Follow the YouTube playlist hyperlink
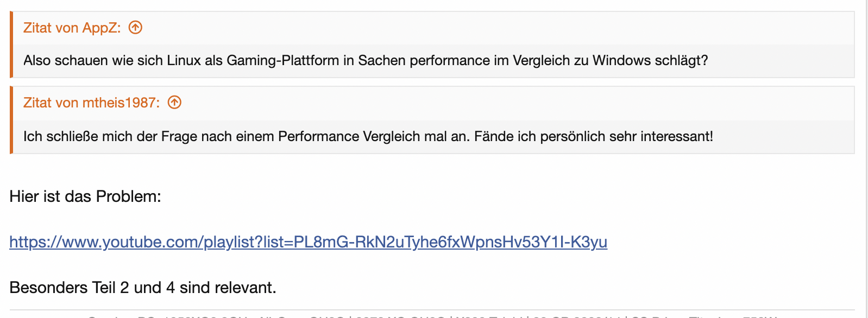The height and width of the screenshot is (318, 868). (x=308, y=241)
